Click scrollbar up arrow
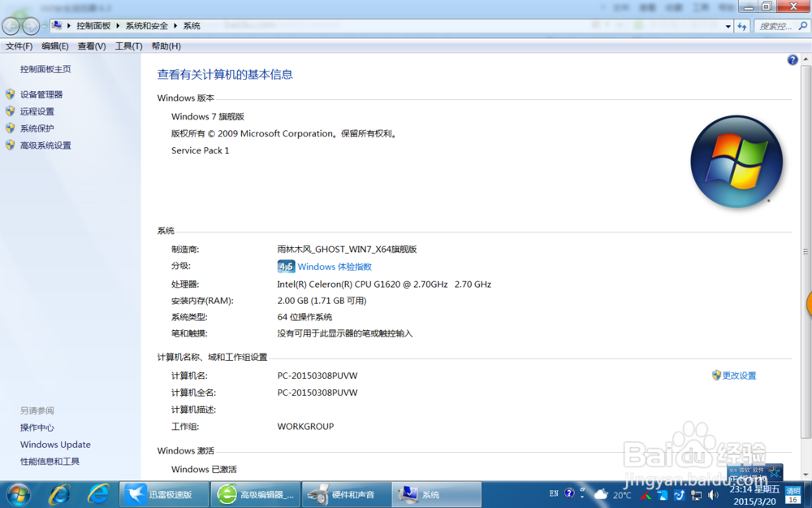 [806, 59]
